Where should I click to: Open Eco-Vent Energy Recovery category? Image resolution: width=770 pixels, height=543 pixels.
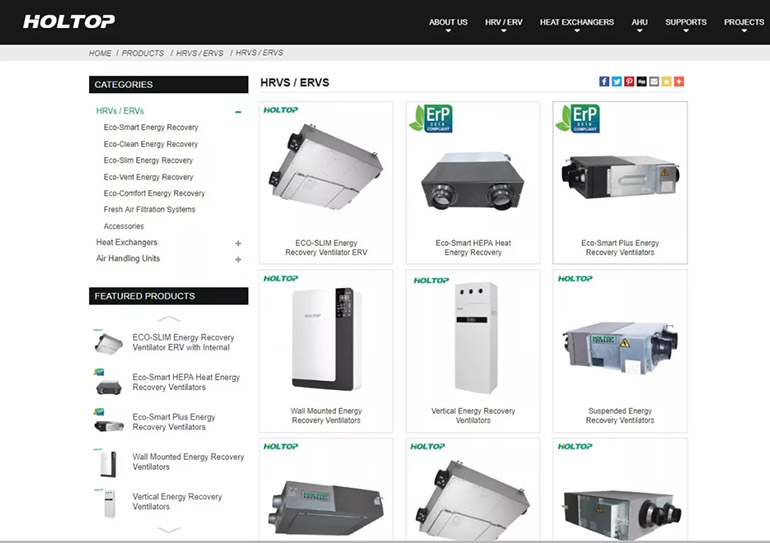coord(148,177)
